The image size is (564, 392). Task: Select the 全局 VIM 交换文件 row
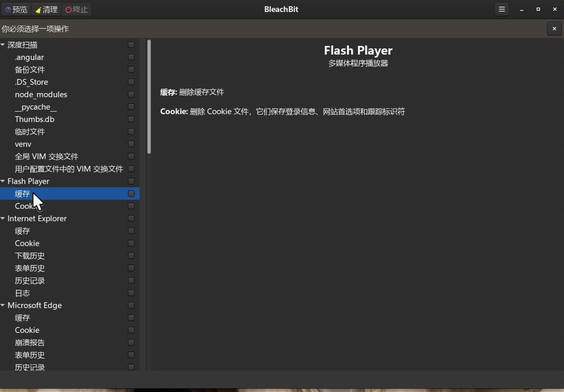pyautogui.click(x=70, y=156)
